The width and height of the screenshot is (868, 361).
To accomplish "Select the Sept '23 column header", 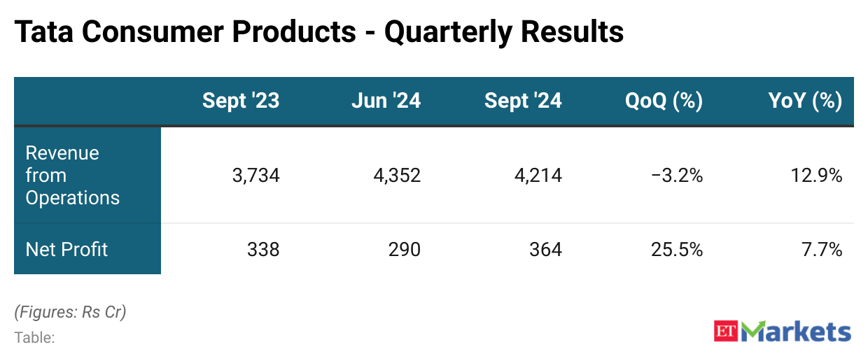I will [240, 101].
